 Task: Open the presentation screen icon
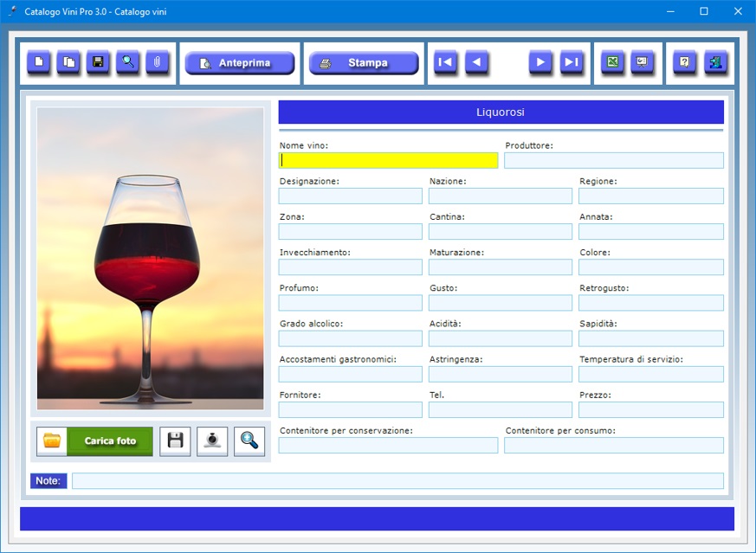tap(643, 62)
